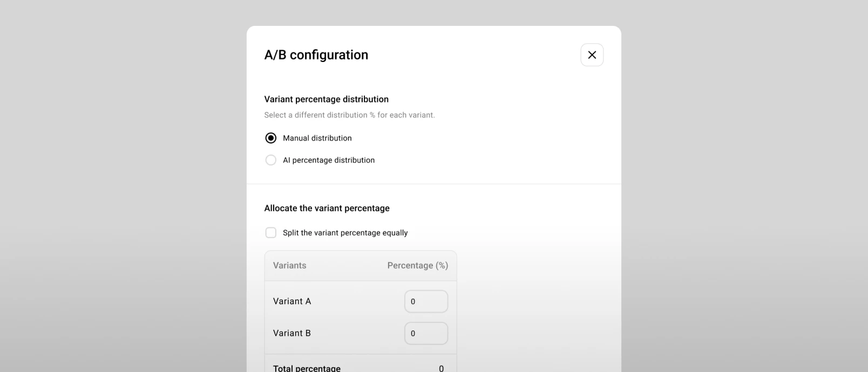Select the Manual distribution radio button
This screenshot has height=372, width=868.
(271, 138)
